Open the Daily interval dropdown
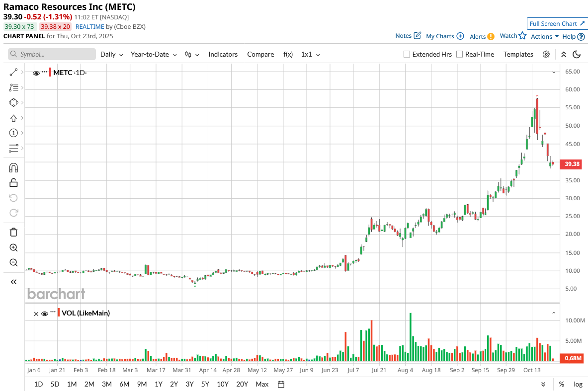Image resolution: width=588 pixels, height=391 pixels. pos(112,54)
